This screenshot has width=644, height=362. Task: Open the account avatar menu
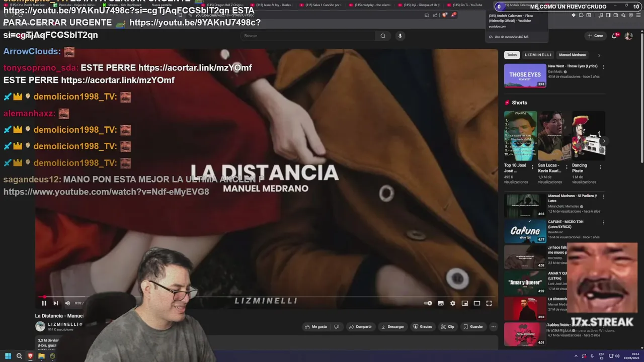628,36
